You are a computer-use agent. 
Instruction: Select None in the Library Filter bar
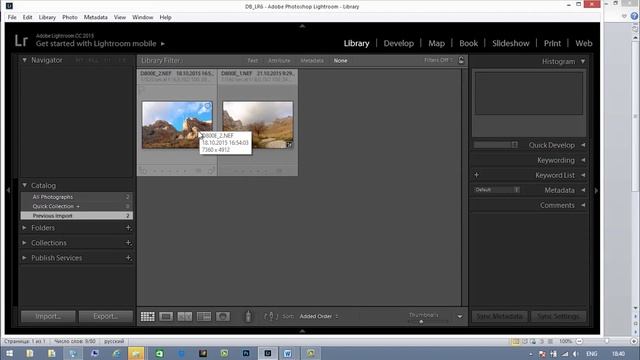[x=340, y=60]
